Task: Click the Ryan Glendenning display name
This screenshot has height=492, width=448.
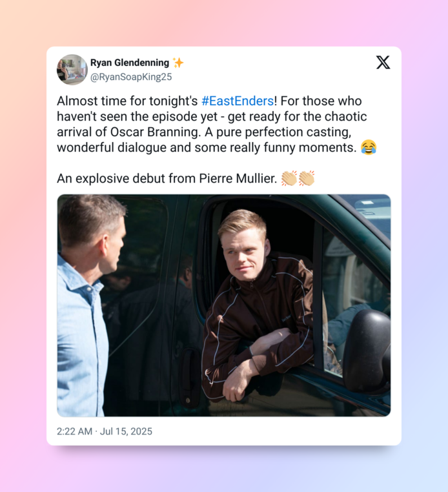Action: coord(130,63)
